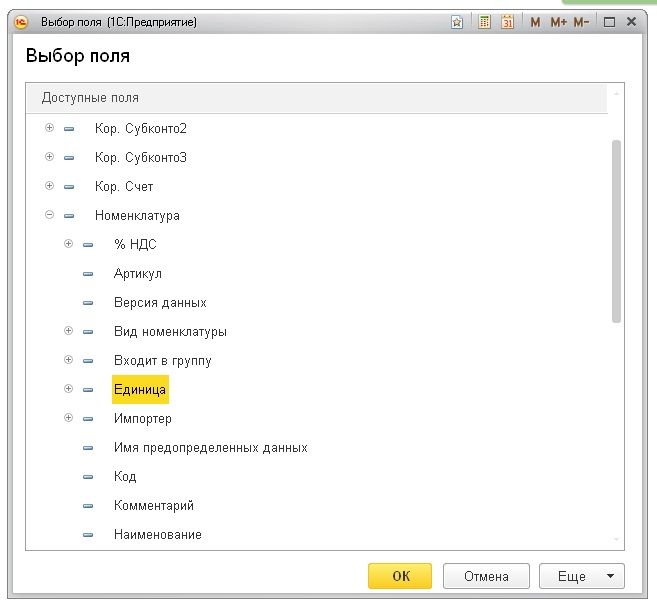
Task: Click field icon beside Версия данных
Action: [x=88, y=303]
